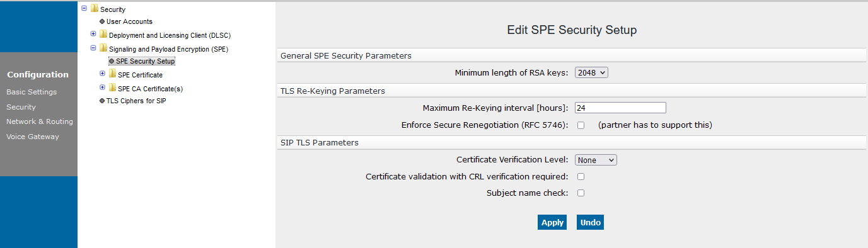Click the Edit SPE Security Setup title
The height and width of the screenshot is (248, 868).
pyautogui.click(x=572, y=30)
